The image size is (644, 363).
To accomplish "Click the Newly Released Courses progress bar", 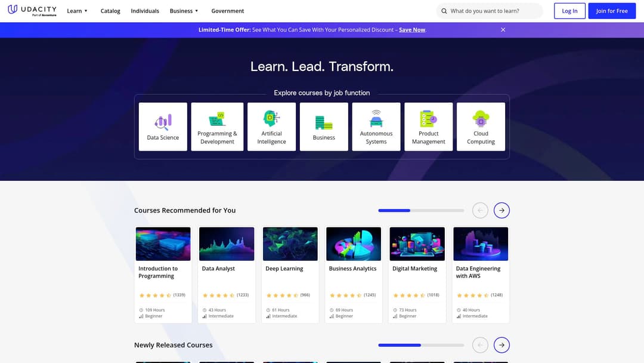I will tap(421, 345).
